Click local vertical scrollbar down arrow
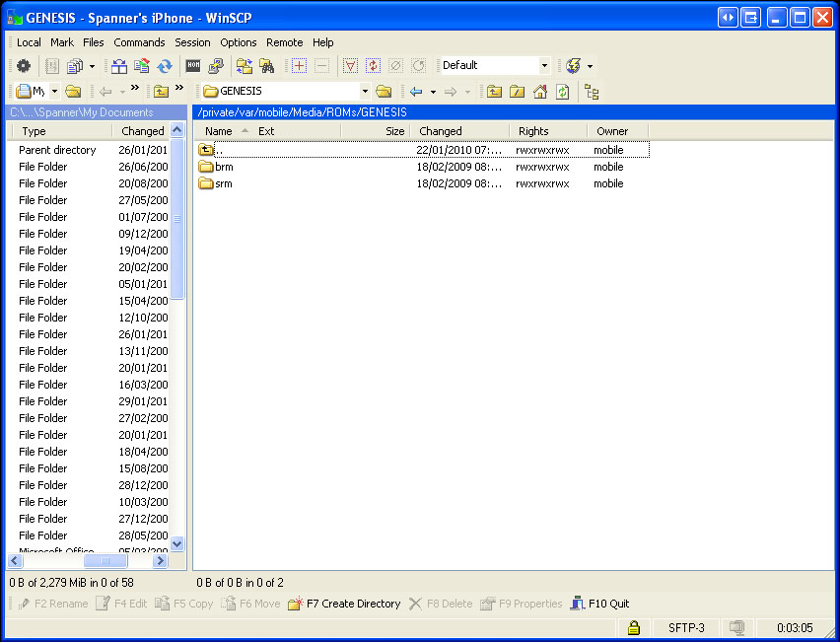Screen dimensions: 840x642 (x=177, y=544)
